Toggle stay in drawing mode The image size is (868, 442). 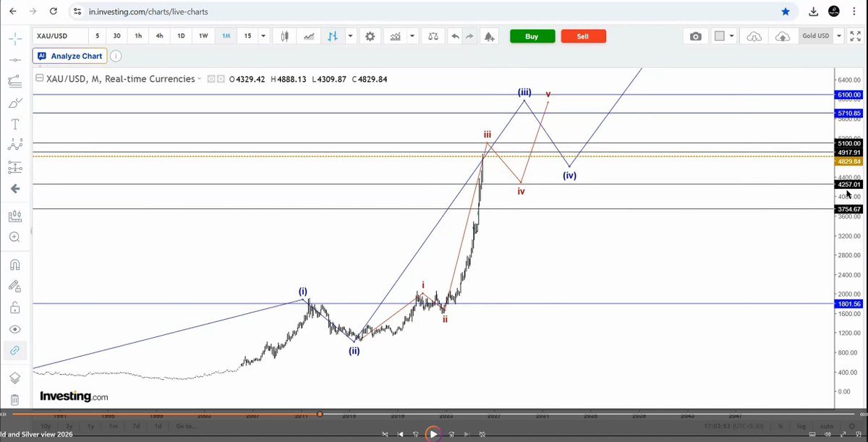coord(14,286)
